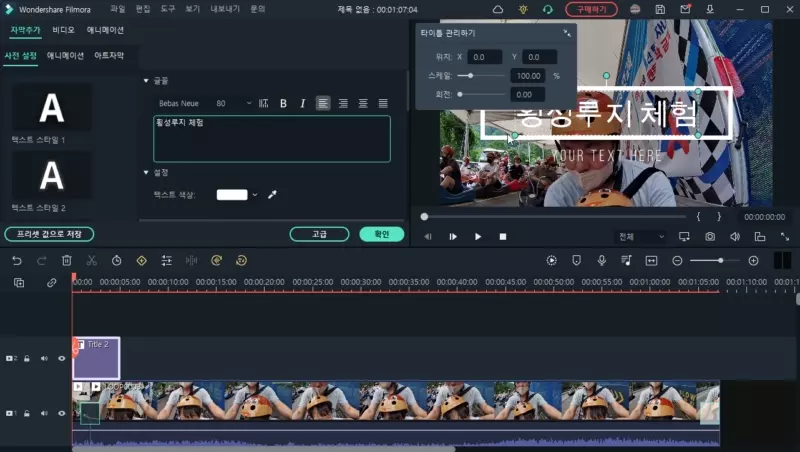800x452 pixels.
Task: Take a snapshot with camera icon
Action: coord(710,236)
